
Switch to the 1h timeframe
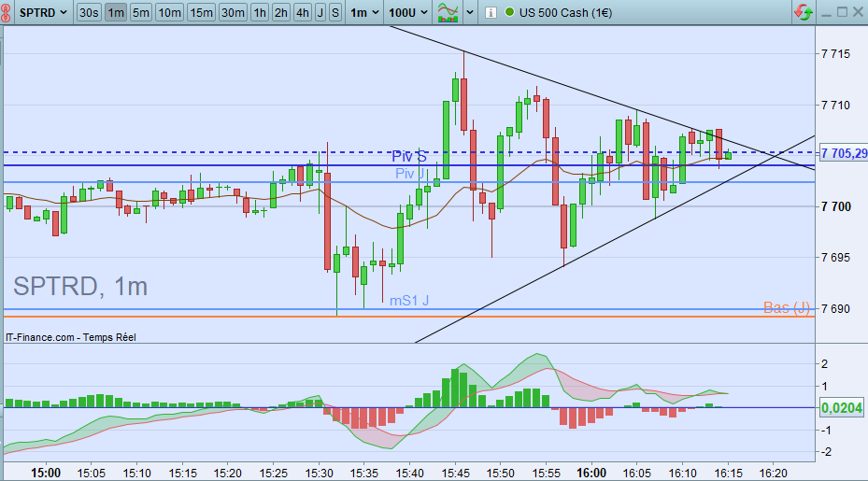(260, 12)
